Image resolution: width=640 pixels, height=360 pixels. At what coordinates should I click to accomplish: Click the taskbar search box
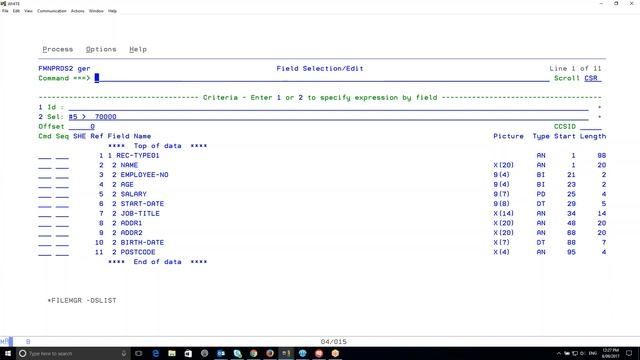pos(73,353)
